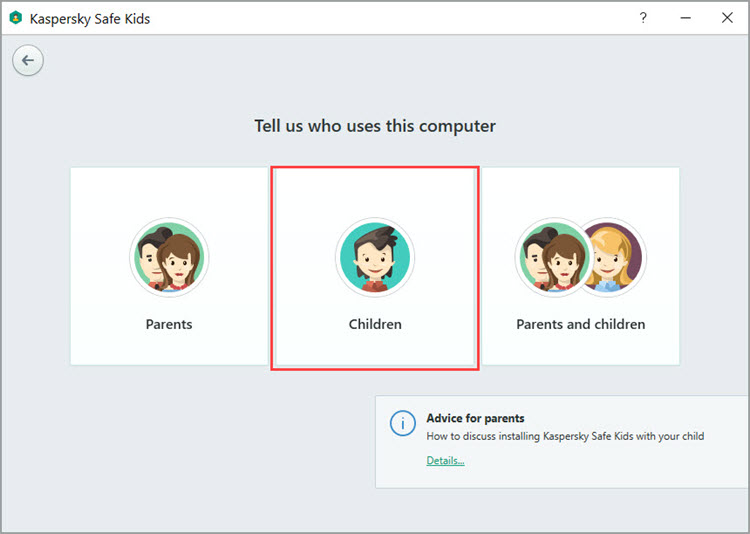Click the Parents and children avatar illustration
Image resolution: width=750 pixels, height=534 pixels.
(580, 258)
